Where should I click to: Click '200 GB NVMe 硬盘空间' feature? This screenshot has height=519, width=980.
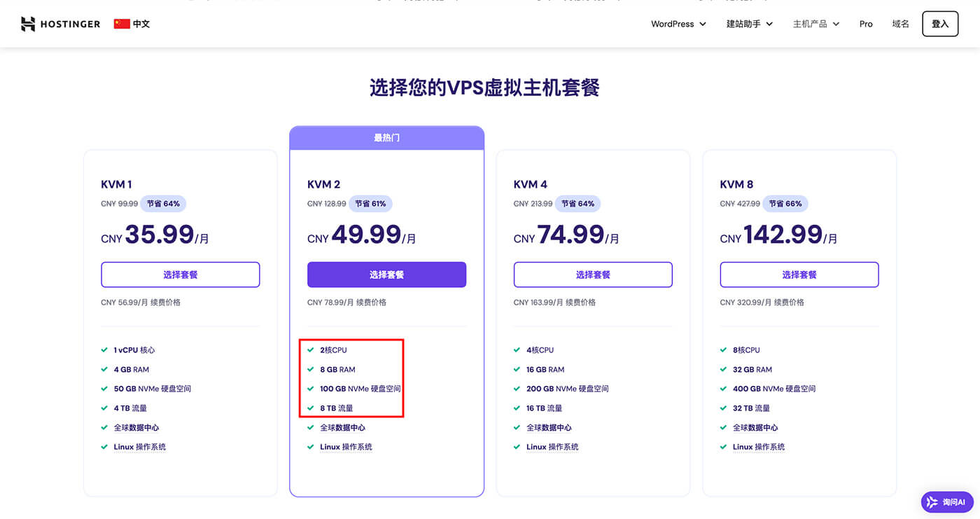click(x=568, y=389)
